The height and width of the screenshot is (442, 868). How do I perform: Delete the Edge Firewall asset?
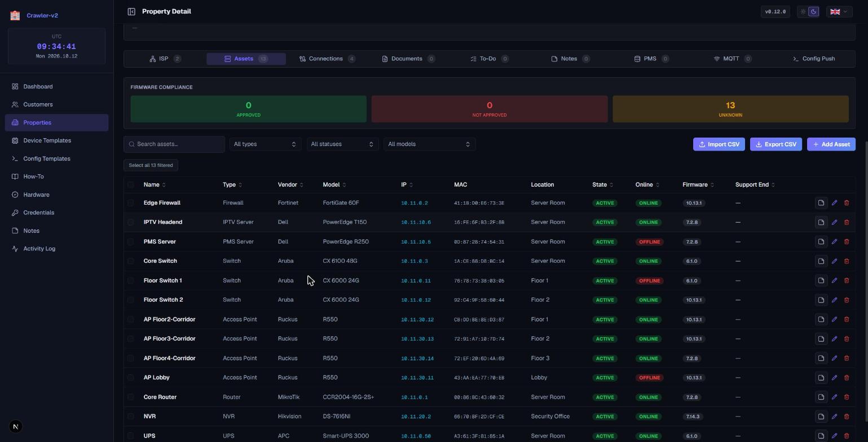(847, 203)
